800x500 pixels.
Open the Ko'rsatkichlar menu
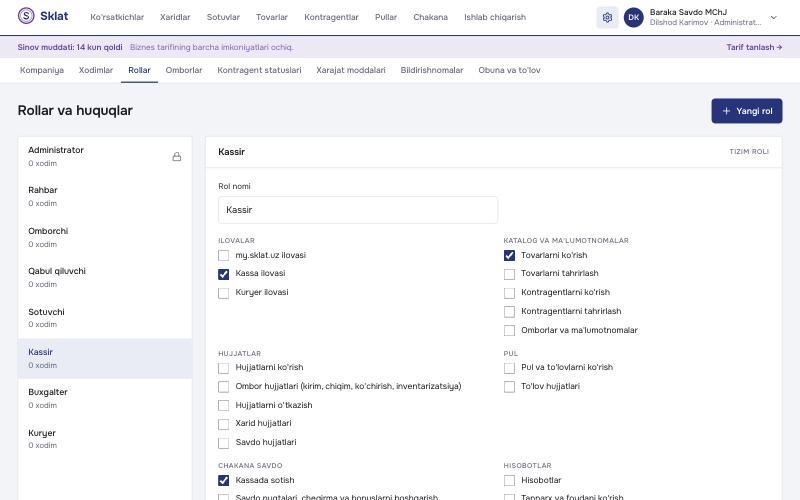pos(117,17)
